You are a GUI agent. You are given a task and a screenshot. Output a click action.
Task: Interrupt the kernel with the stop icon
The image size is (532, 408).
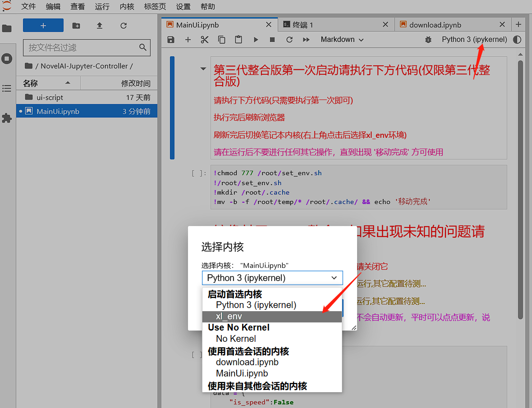click(272, 40)
